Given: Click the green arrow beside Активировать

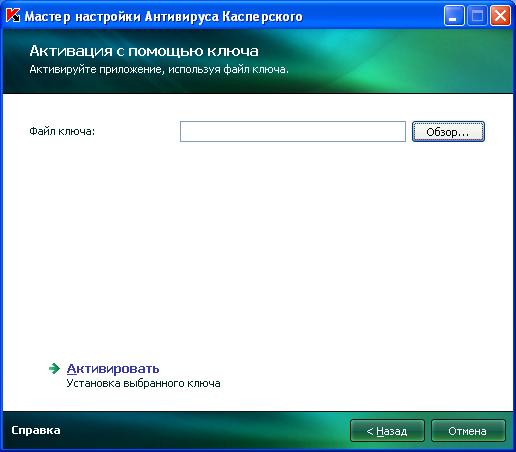Looking at the screenshot, I should (x=54, y=368).
